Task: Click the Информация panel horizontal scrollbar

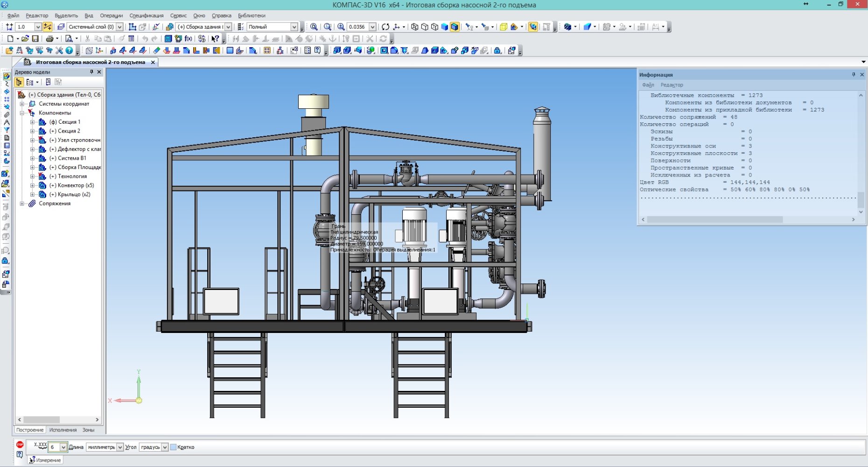Action: click(x=714, y=219)
